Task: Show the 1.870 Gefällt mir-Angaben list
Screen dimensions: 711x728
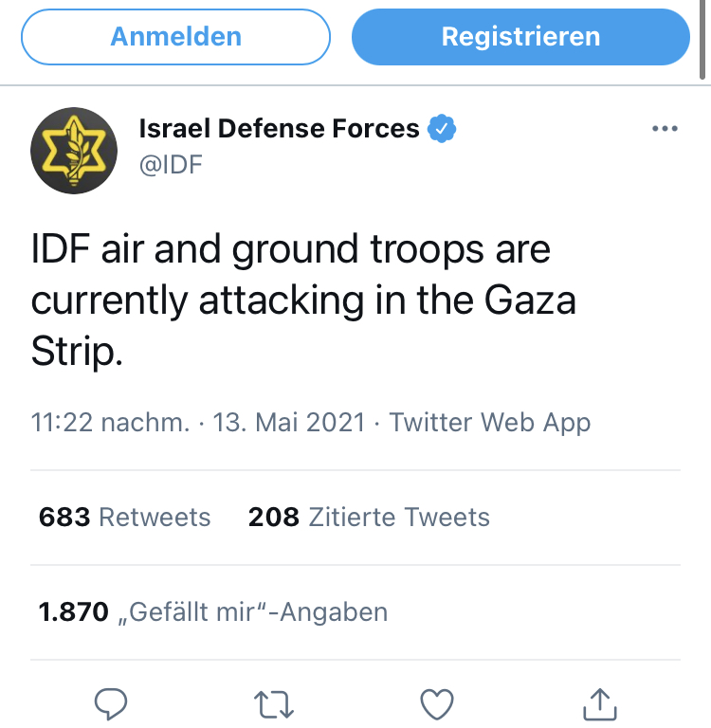Action: 213,612
